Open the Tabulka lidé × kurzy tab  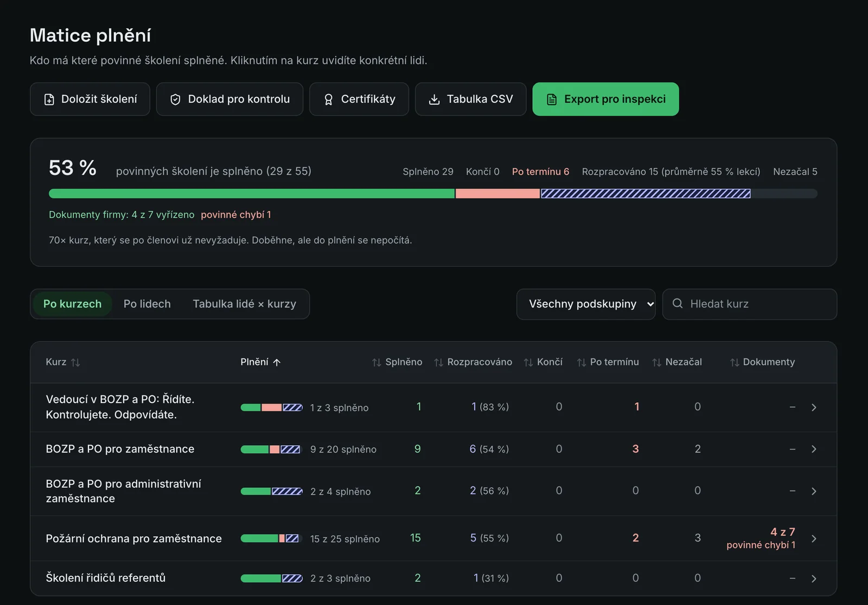245,304
